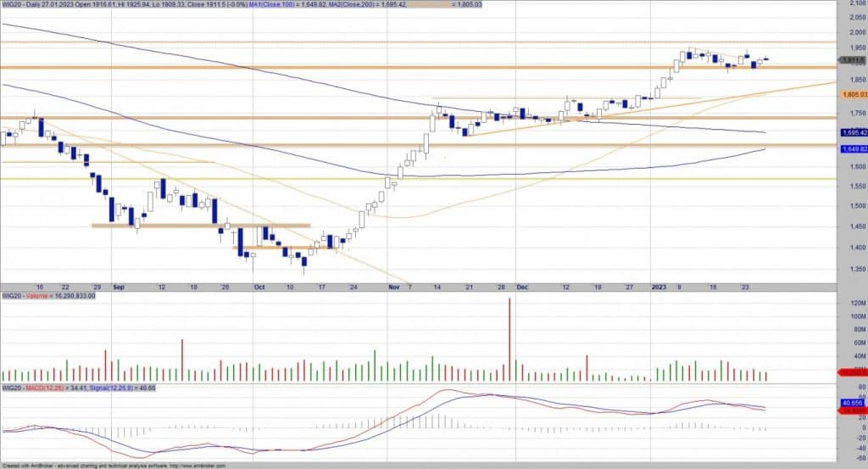The width and height of the screenshot is (868, 469).
Task: Click the grey current price label 1,911.5
Action: tap(852, 60)
